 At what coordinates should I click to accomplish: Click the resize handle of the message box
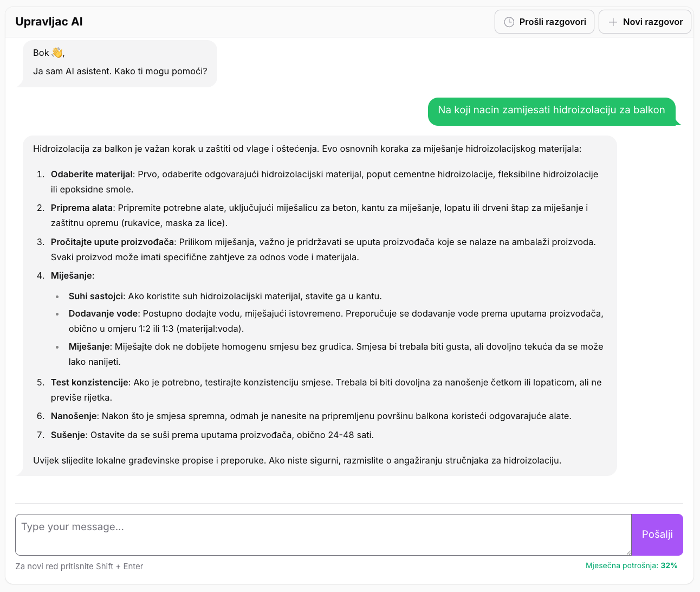(628, 552)
